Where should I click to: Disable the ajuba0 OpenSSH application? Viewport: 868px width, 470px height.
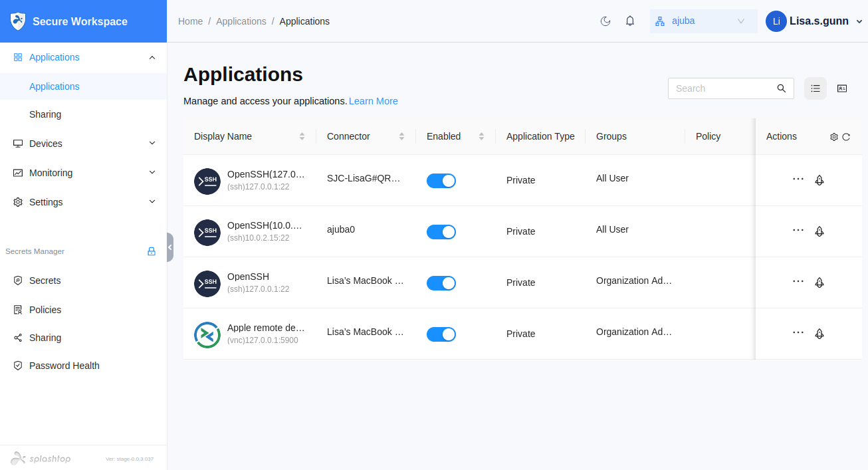coord(441,232)
